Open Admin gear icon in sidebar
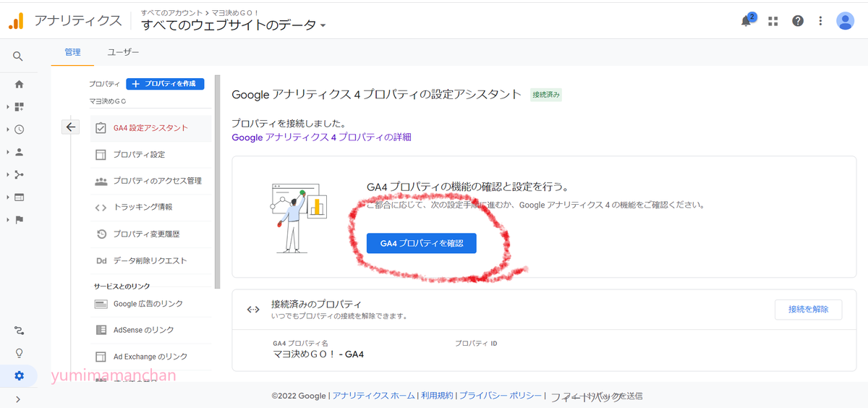 (20, 375)
